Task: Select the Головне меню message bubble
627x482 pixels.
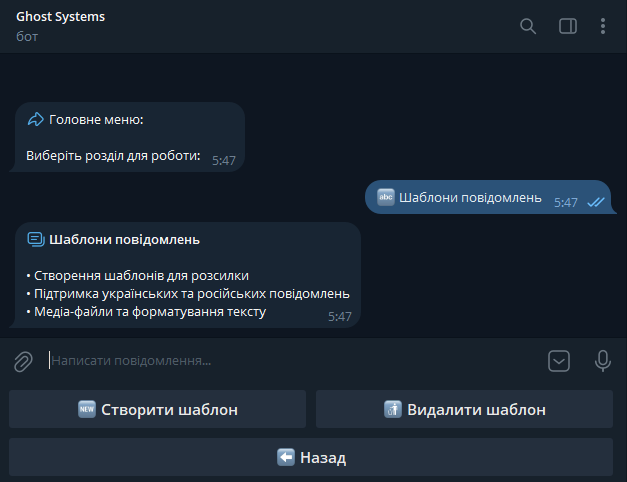Action: pos(128,138)
